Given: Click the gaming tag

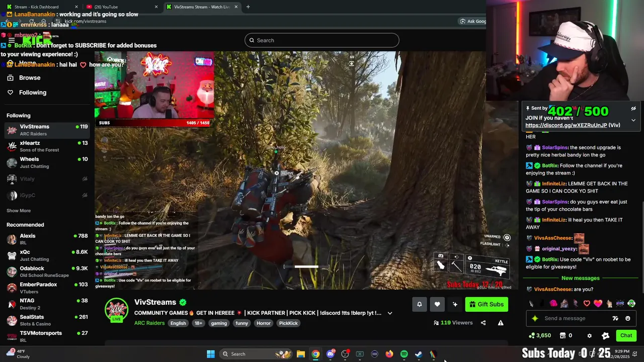Looking at the screenshot, I should click(219, 323).
